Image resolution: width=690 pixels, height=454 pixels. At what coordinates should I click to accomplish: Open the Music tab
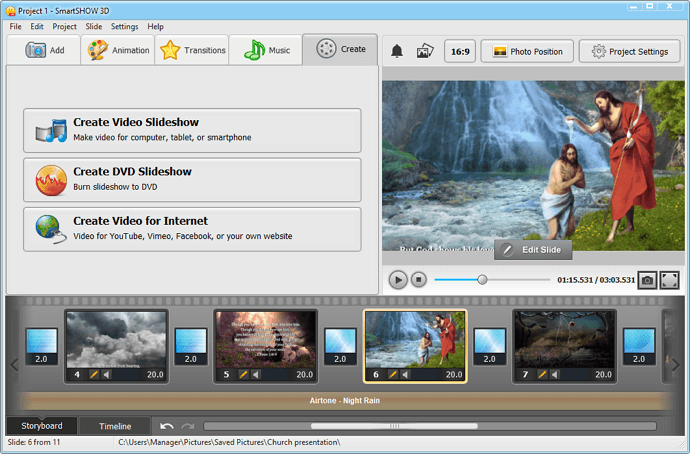pos(266,50)
